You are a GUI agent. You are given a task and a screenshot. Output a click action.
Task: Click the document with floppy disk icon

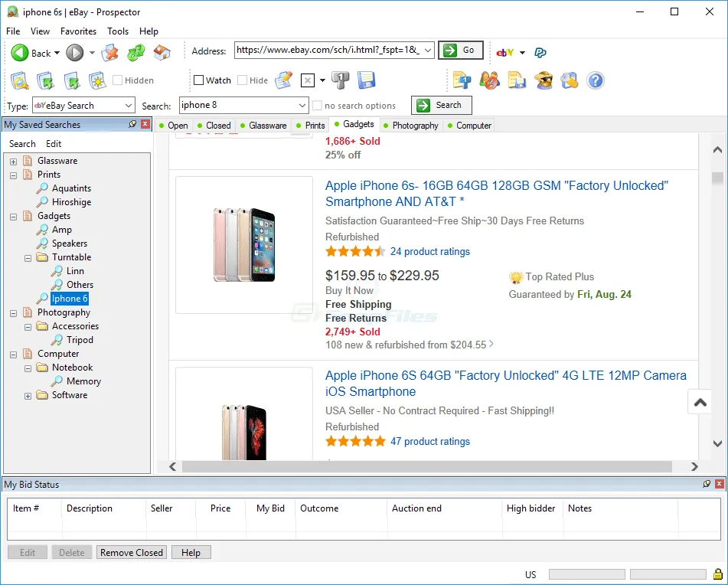pos(516,80)
